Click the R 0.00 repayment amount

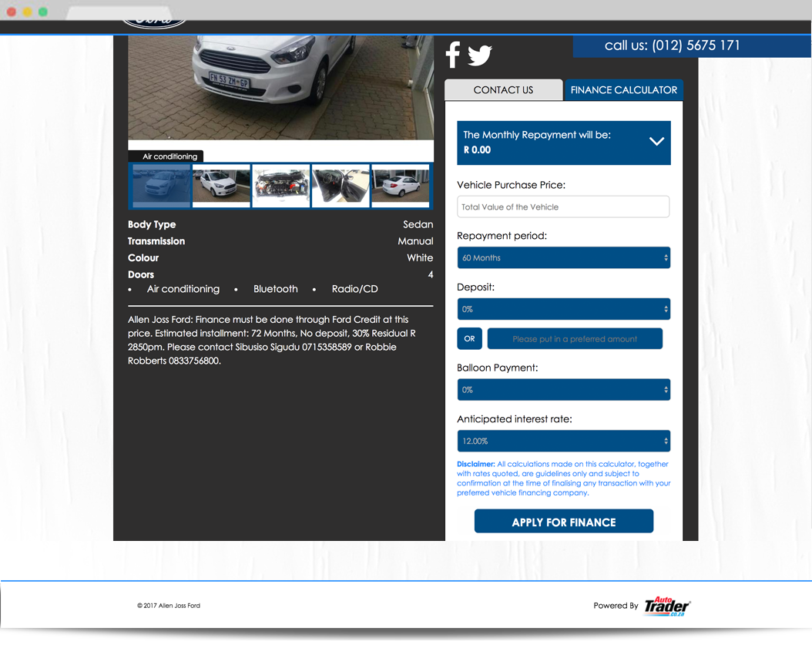click(x=477, y=149)
